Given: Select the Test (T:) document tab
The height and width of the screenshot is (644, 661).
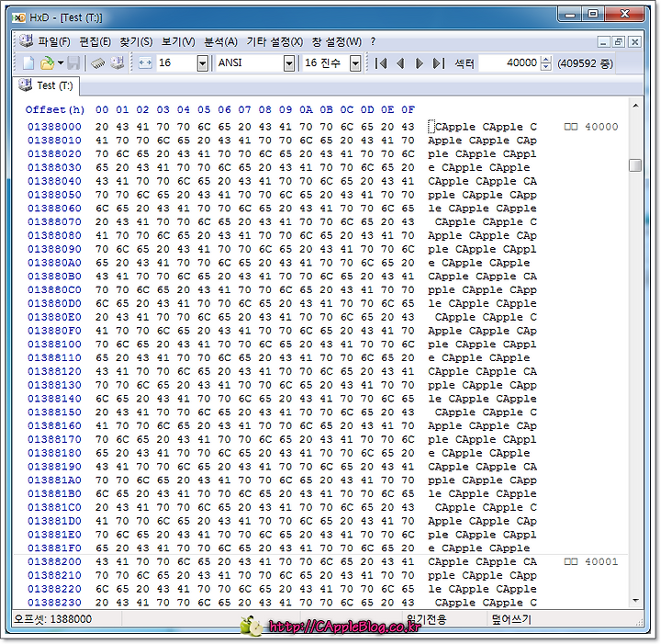Looking at the screenshot, I should click(47, 85).
